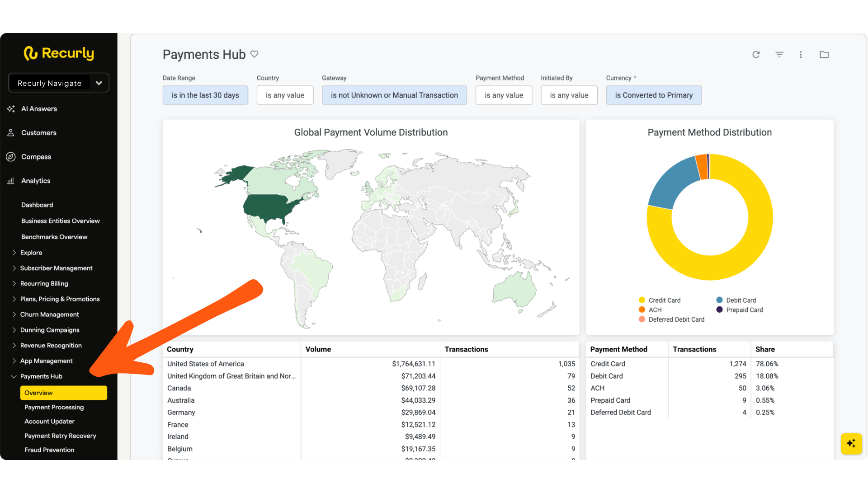
Task: Click the Compass icon in sidebar
Action: pyautogui.click(x=11, y=157)
